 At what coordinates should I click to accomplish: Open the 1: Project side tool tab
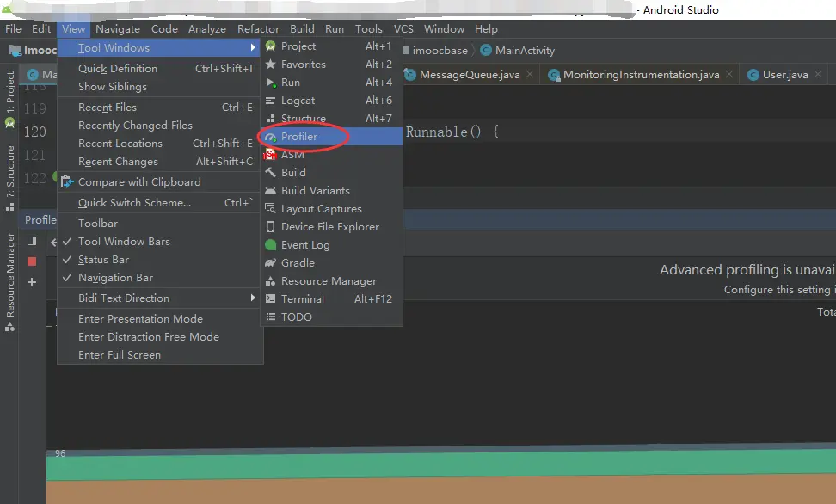(9, 99)
